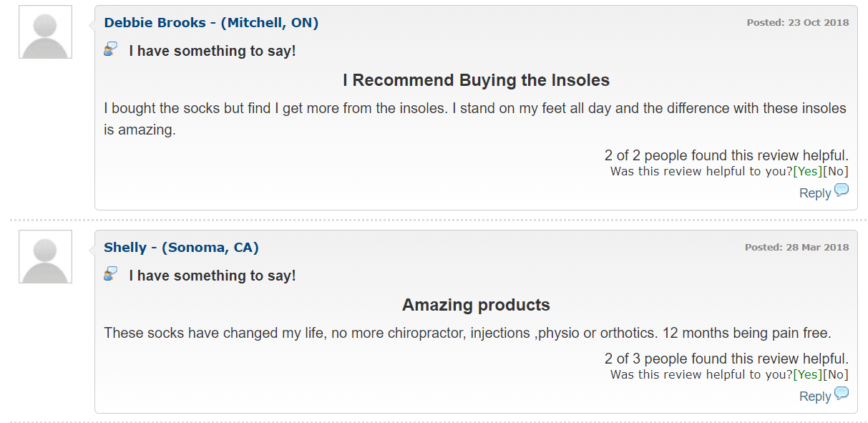Open the Debbie Brooks - (Mitchell, ON) reviewer name
868x423 pixels.
(211, 23)
